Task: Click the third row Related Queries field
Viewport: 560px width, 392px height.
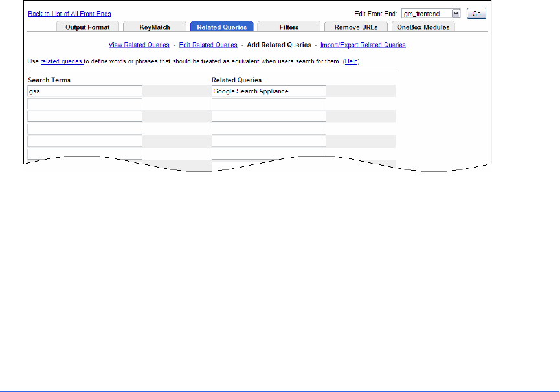Action: point(269,116)
